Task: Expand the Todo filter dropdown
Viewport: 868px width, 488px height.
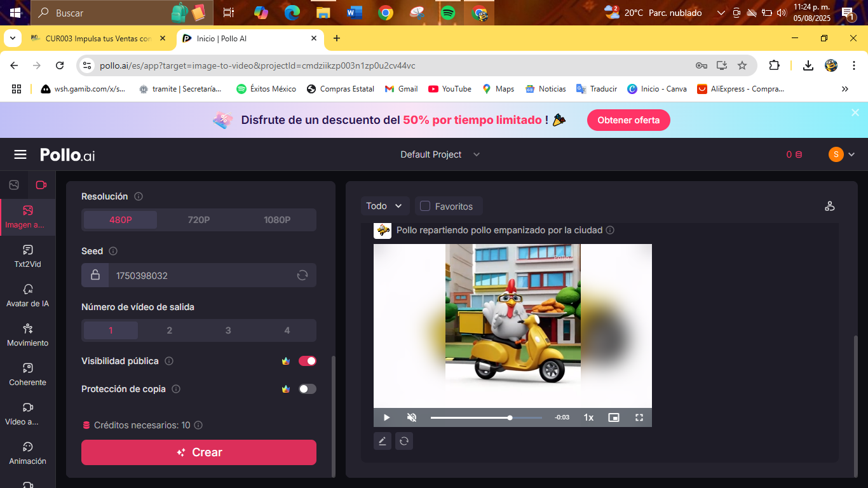Action: pyautogui.click(x=385, y=206)
